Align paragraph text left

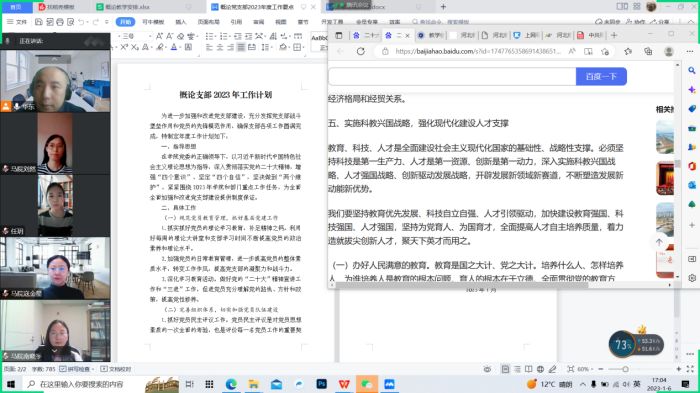click(209, 47)
